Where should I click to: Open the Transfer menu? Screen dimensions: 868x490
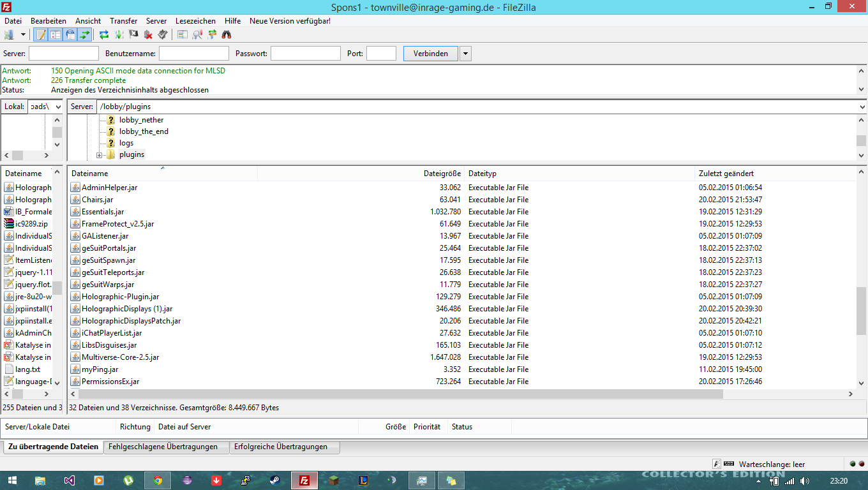coord(123,21)
